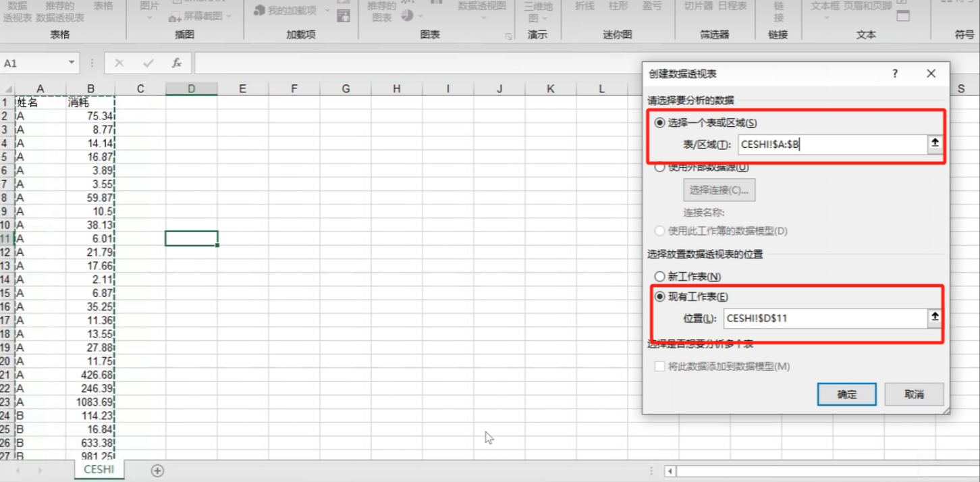Click 页眉和页脚 header and footer button
This screenshot has width=980, height=482.
click(868, 5)
